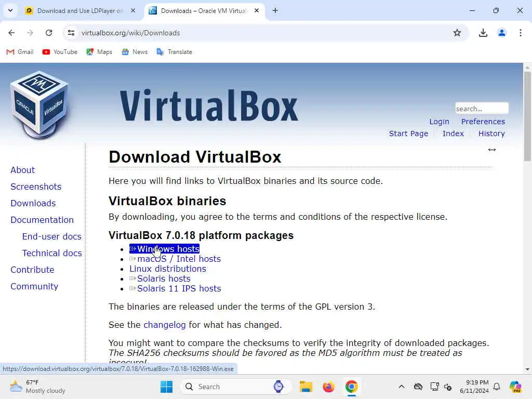This screenshot has height=399, width=532.
Task: Open the Windows Start button
Action: click(x=166, y=387)
